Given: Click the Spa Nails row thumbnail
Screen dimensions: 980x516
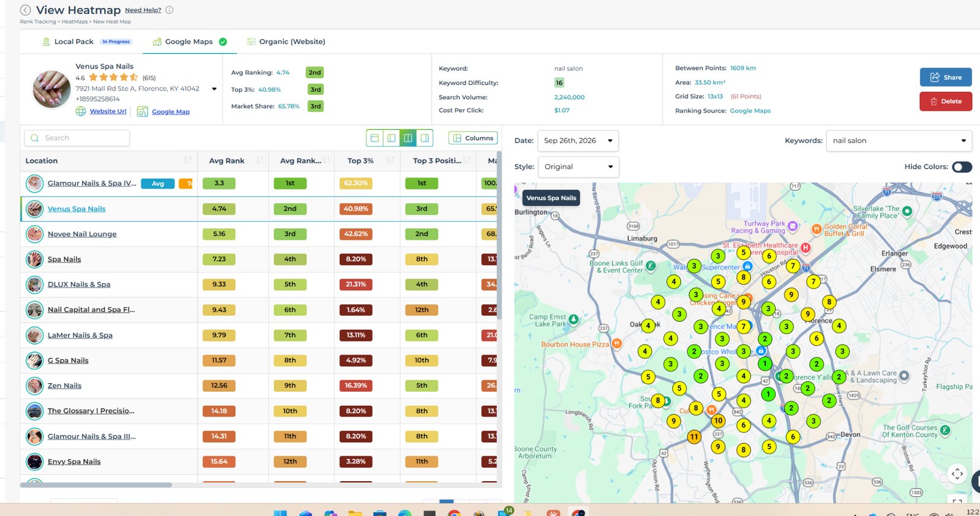Looking at the screenshot, I should coord(34,259).
